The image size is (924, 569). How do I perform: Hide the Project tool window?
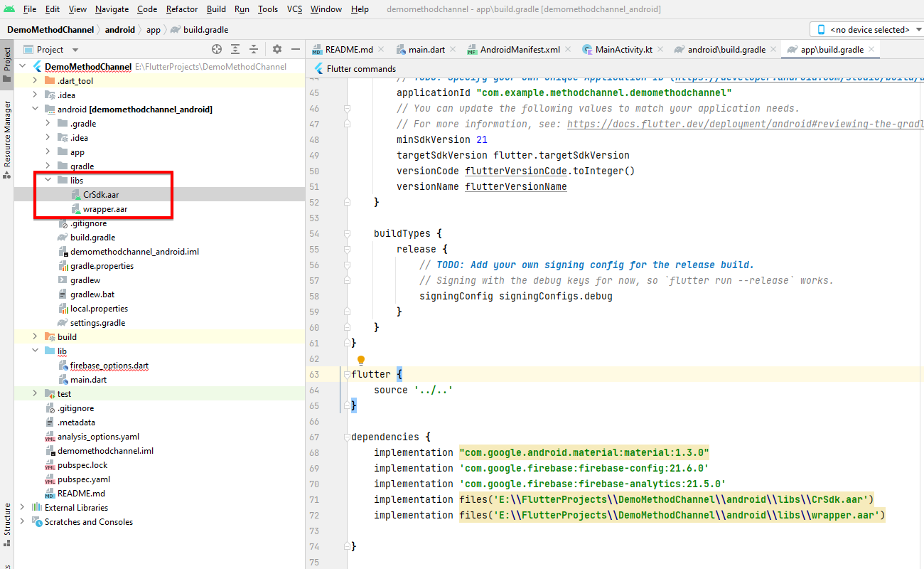tap(295, 49)
